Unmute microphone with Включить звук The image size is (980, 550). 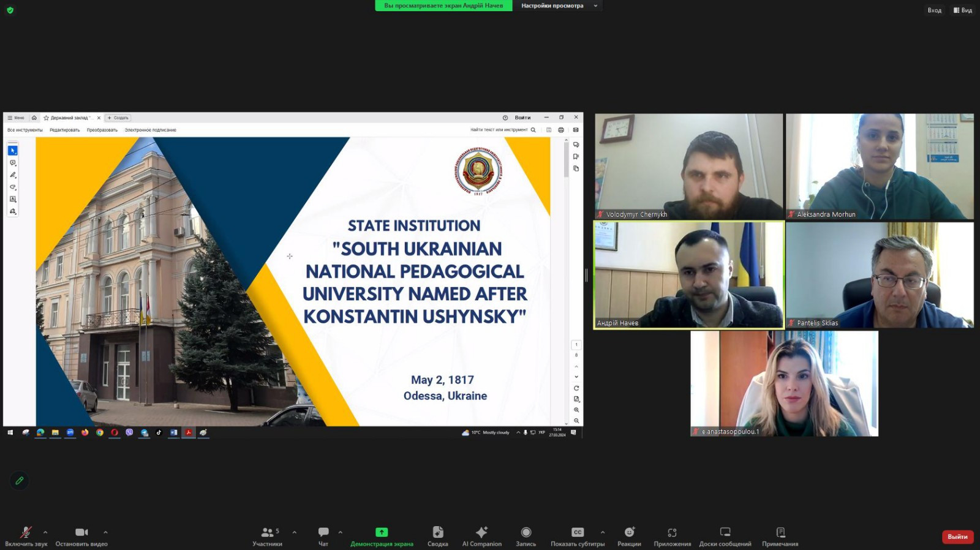tap(26, 536)
